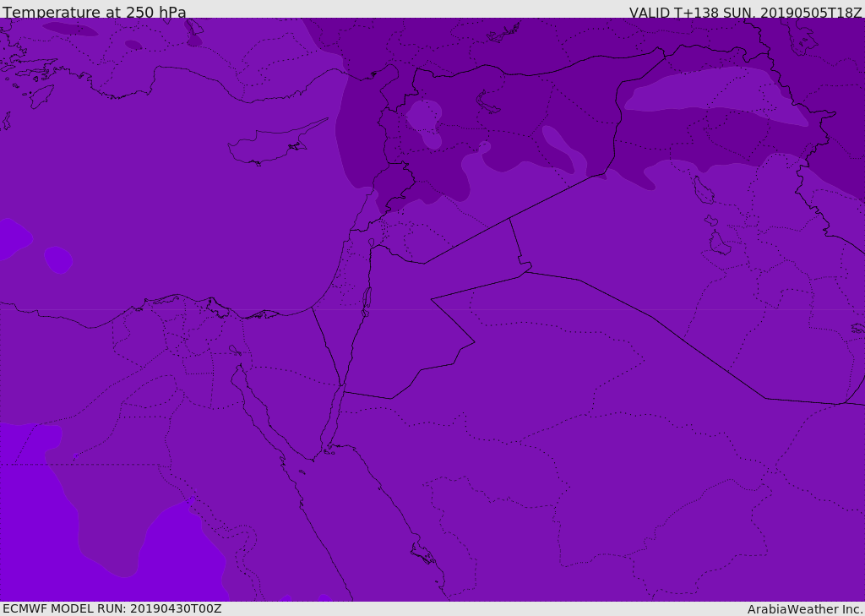
Task: Click the Lake Tharthar outline in Iraq
Action: [703, 190]
